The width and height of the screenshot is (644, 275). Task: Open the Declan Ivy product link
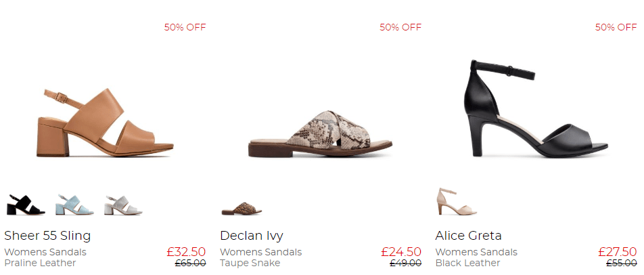pyautogui.click(x=252, y=236)
